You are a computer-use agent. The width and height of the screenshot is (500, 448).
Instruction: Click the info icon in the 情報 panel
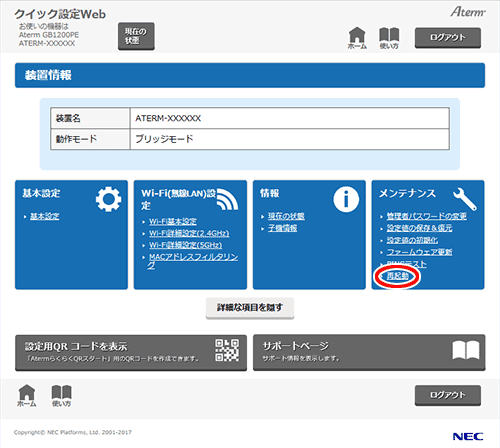coord(346,199)
